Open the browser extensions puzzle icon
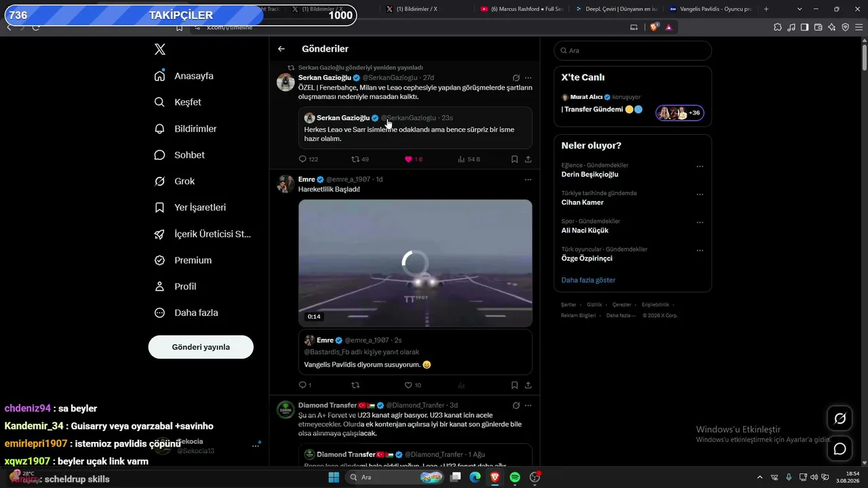 (x=778, y=27)
